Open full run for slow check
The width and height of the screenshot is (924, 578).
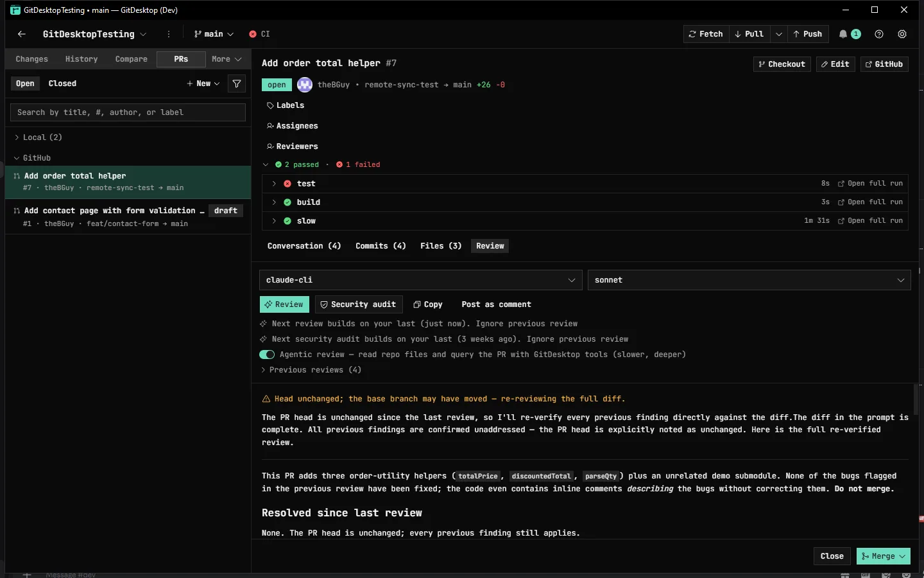click(870, 221)
